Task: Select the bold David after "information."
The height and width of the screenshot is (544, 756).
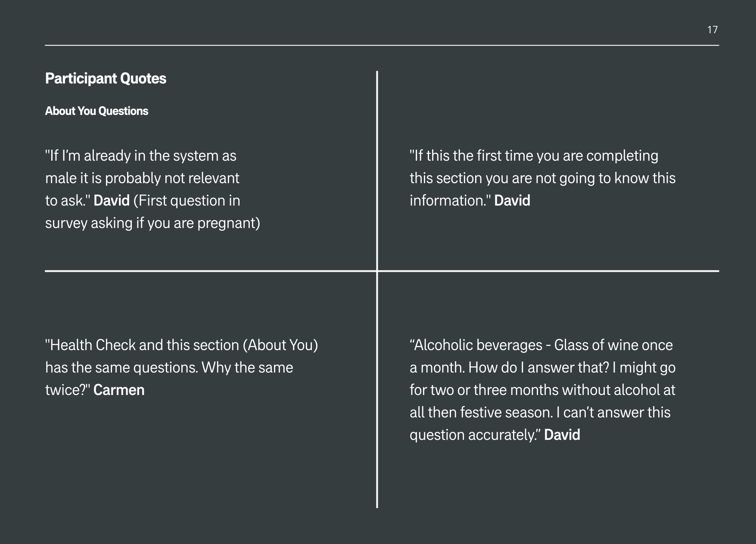Action: coord(512,201)
